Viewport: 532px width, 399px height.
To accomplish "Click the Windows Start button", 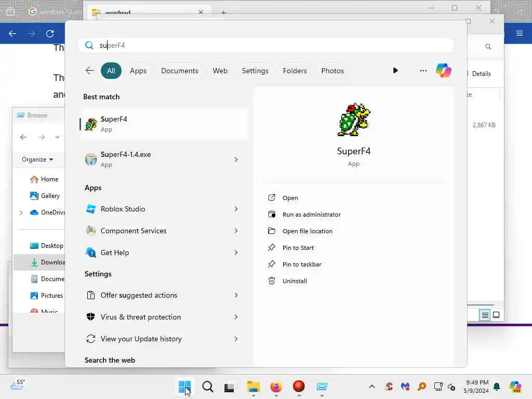I will [184, 387].
